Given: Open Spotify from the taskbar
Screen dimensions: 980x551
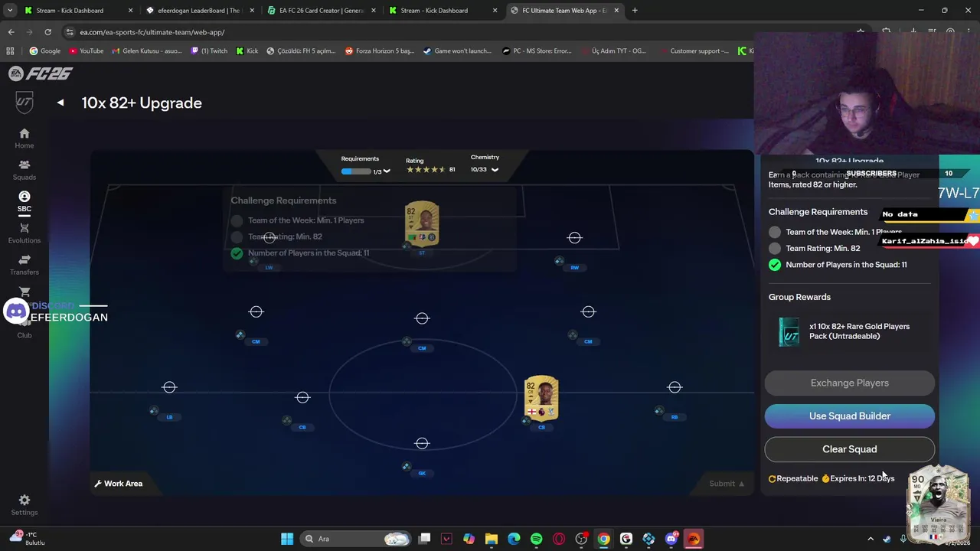Looking at the screenshot, I should (x=536, y=539).
